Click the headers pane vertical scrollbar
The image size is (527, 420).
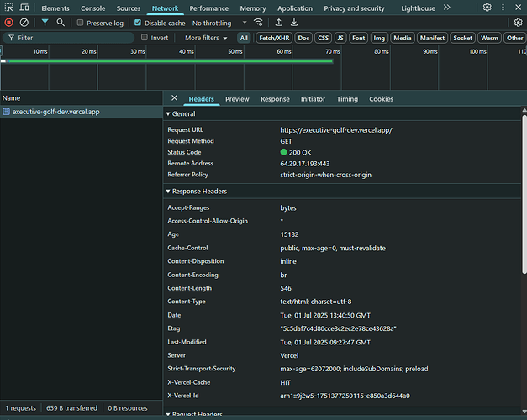tap(524, 194)
